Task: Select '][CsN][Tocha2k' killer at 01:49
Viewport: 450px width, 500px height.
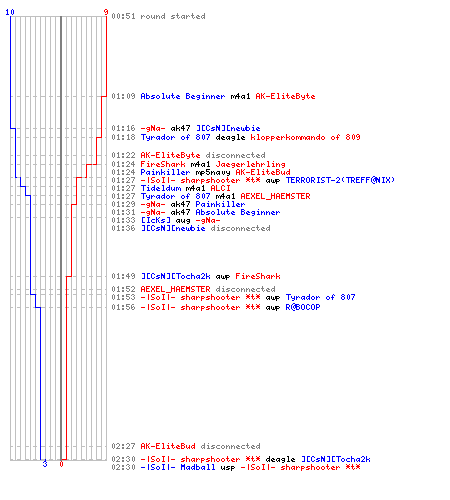Action: (x=175, y=276)
